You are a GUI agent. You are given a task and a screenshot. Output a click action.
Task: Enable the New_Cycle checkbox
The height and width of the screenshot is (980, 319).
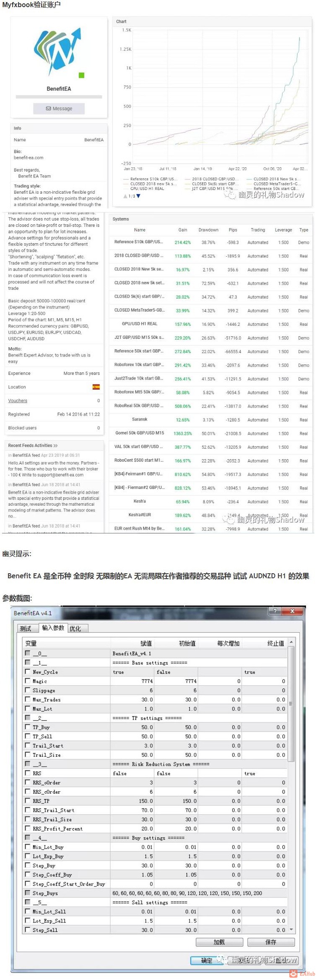[28, 672]
